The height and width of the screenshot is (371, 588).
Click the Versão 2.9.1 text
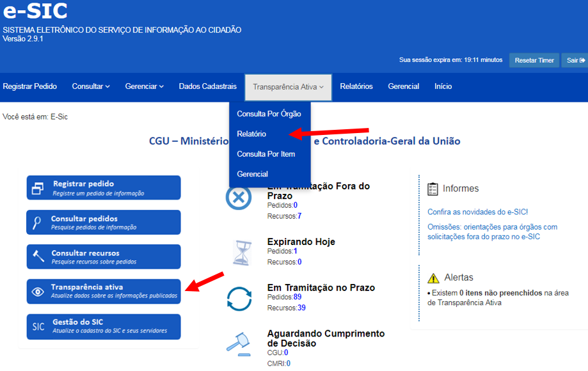23,39
